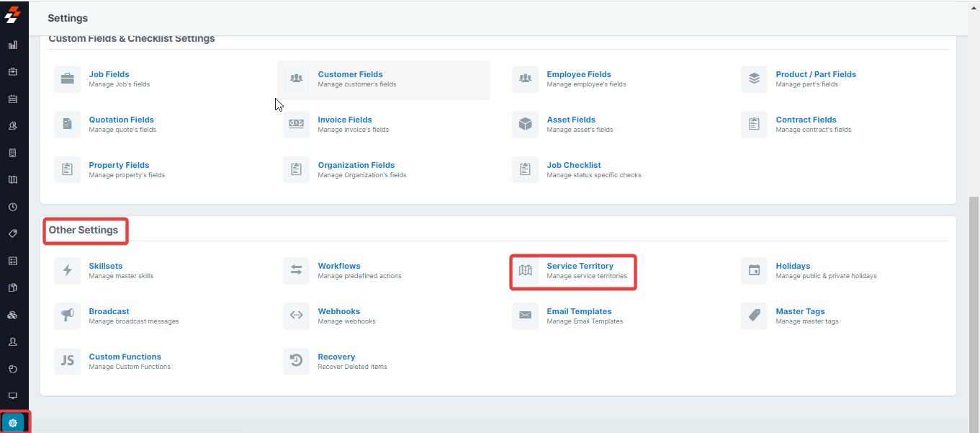This screenshot has width=980, height=433.
Task: Click the Workflows arrows icon
Action: [x=296, y=271]
